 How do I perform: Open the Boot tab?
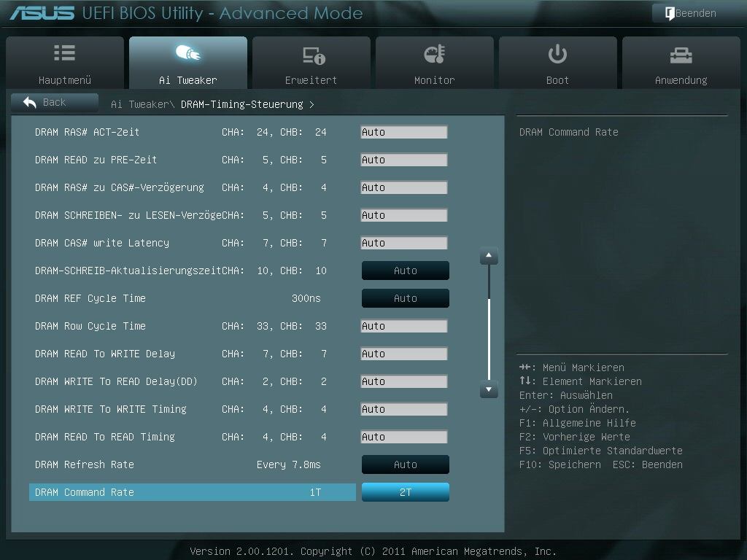(x=557, y=63)
